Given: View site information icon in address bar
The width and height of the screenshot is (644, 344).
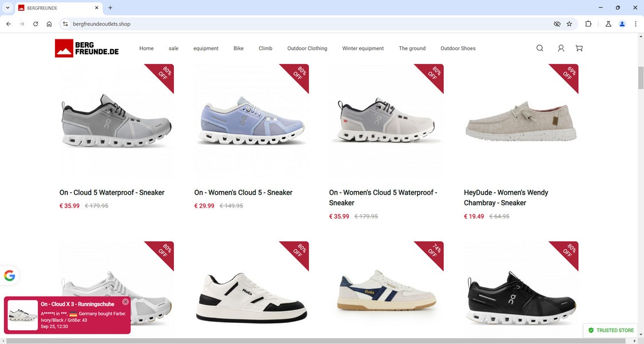Looking at the screenshot, I should (65, 24).
